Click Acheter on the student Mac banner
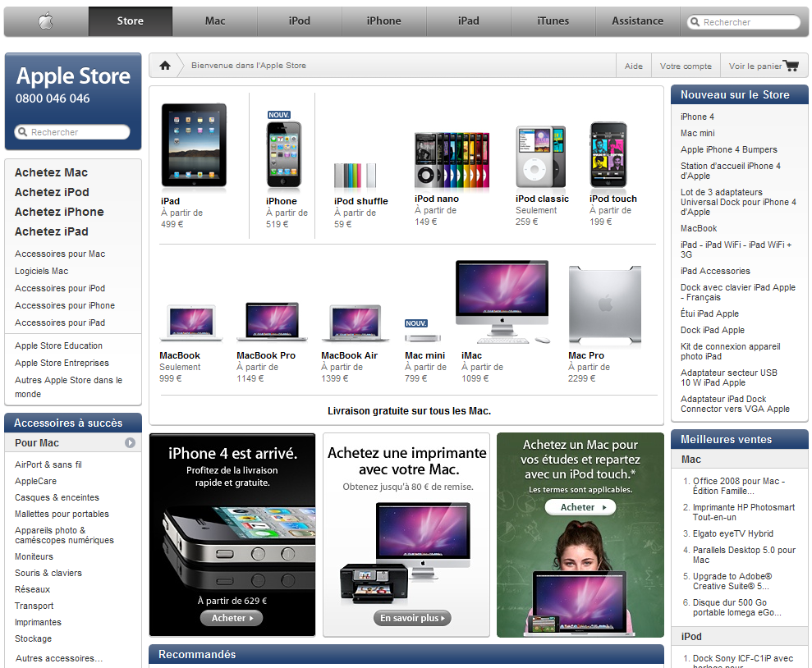Image resolution: width=812 pixels, height=668 pixels. [580, 507]
